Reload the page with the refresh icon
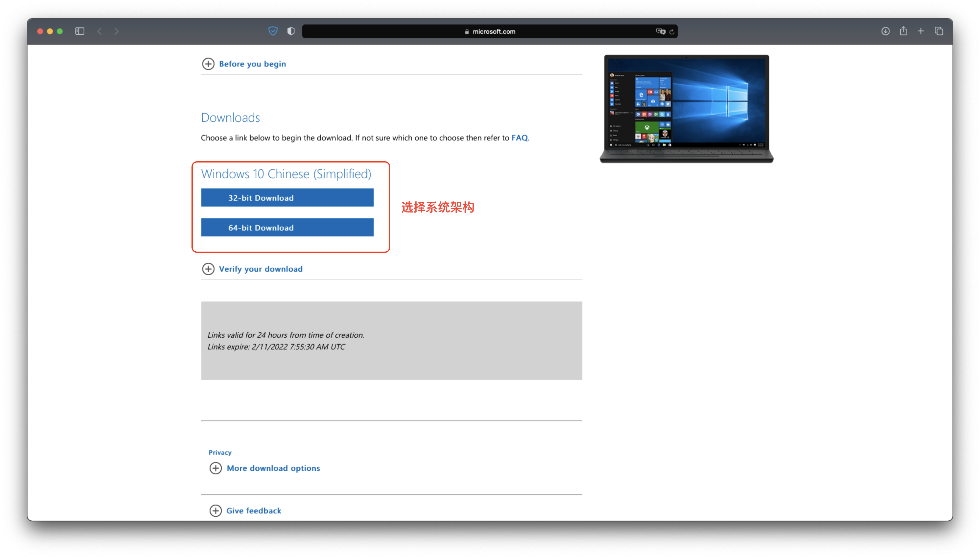Screen dimensions: 980x557 click(x=671, y=31)
